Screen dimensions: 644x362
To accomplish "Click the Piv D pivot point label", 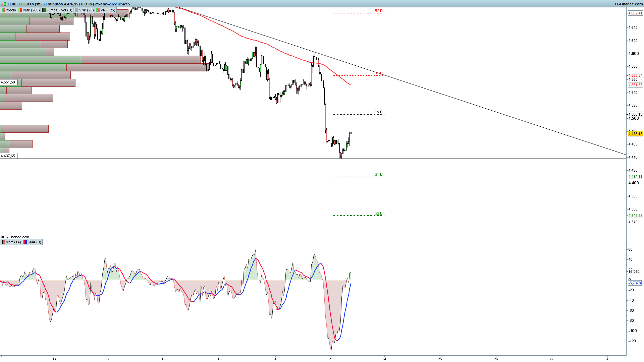I will coord(378,112).
